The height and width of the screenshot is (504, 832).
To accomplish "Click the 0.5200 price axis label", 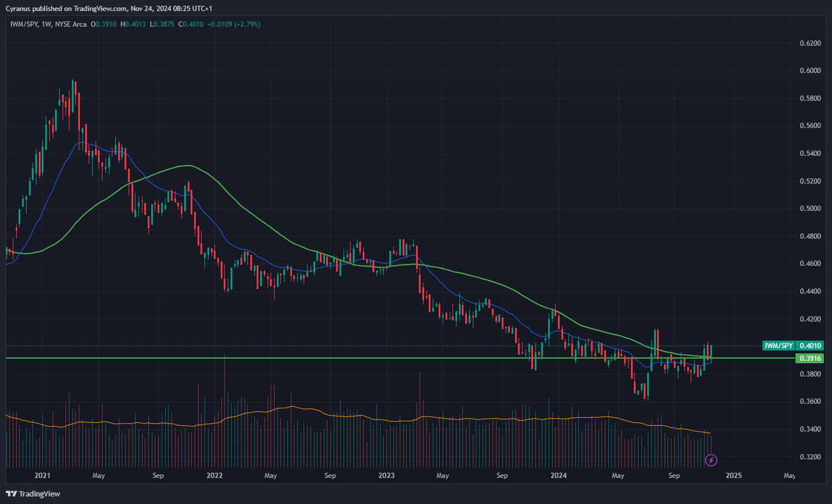I will pos(810,181).
